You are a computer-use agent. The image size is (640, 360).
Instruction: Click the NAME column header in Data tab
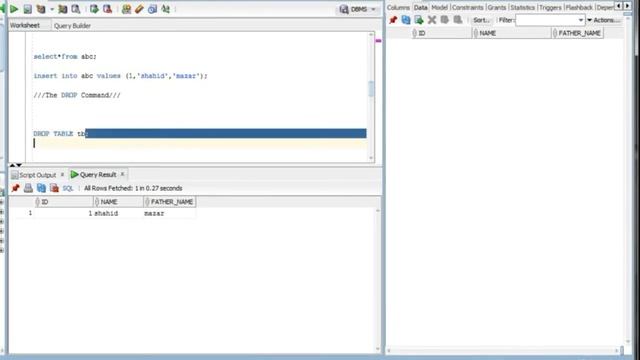[512, 33]
